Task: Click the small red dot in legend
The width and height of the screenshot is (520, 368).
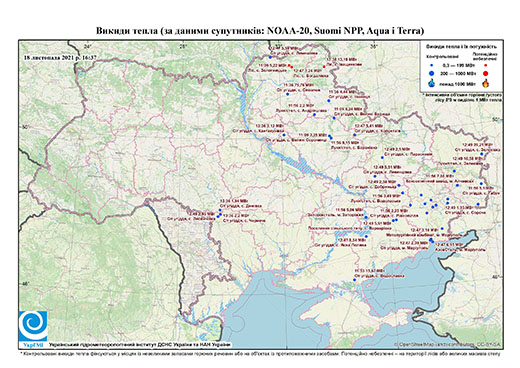Action: [486, 66]
